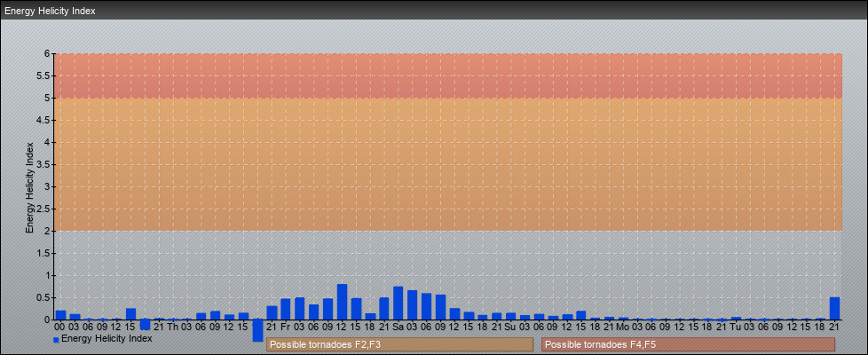Screen dimensions: 868x355
Task: Click the y-axis value '2.5'
Action: point(44,209)
